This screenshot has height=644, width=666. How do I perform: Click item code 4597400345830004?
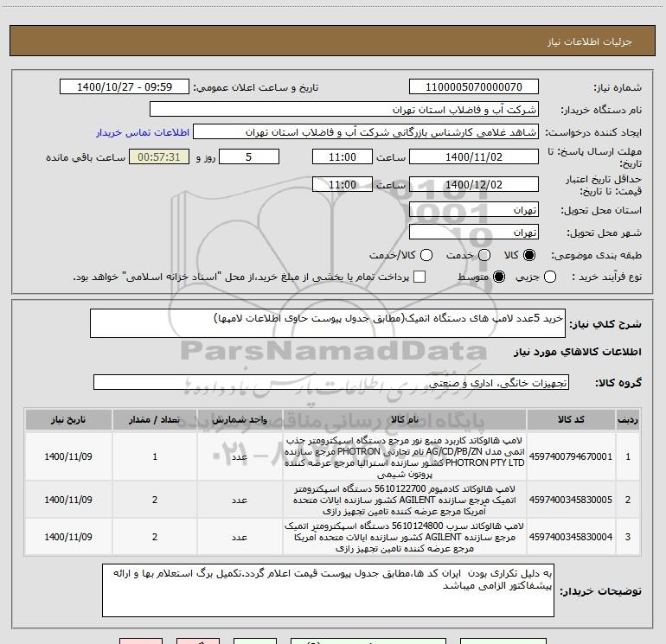571,537
